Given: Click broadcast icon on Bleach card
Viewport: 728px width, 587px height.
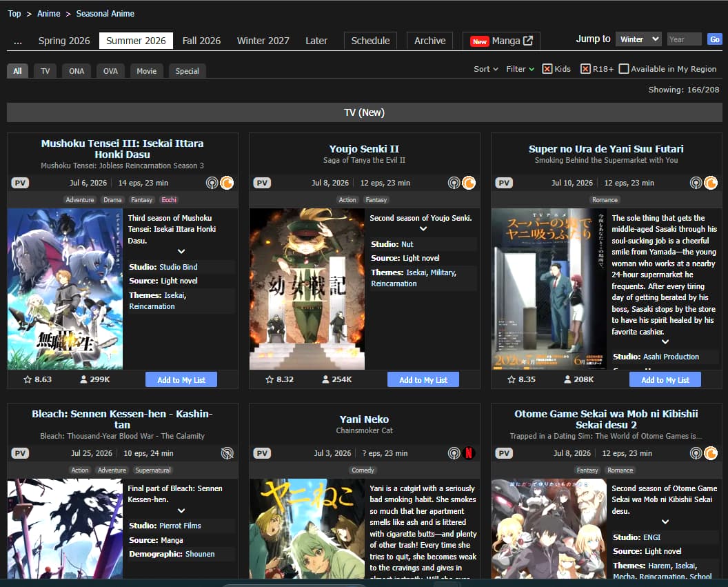Looking at the screenshot, I should pos(227,453).
